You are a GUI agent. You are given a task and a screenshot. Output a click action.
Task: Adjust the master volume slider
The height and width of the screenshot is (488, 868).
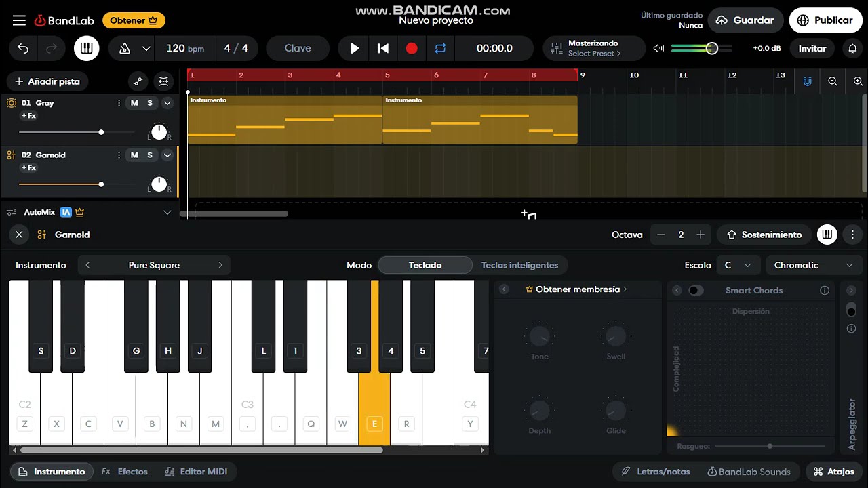[702, 48]
